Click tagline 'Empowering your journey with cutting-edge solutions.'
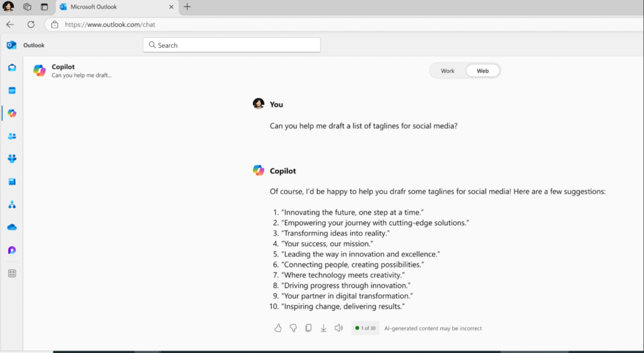Screen dimensions: 644x353 click(x=375, y=223)
